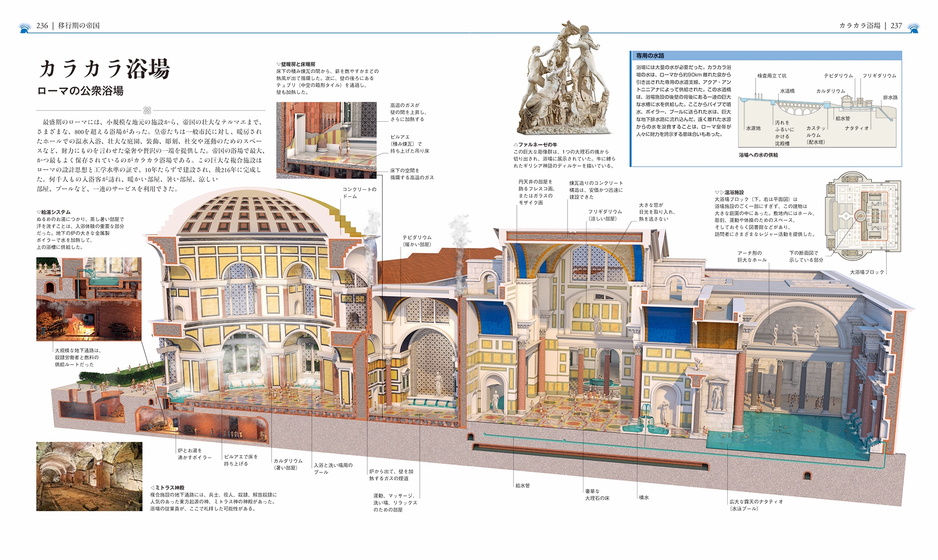
Task: Click the triangle marker before ファルネーゼの牛
Action: pos(515,145)
